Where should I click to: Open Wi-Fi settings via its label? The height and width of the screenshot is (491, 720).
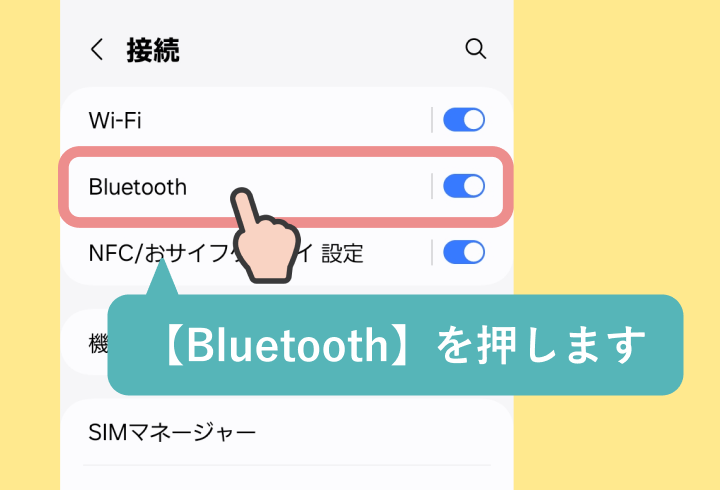click(x=115, y=120)
